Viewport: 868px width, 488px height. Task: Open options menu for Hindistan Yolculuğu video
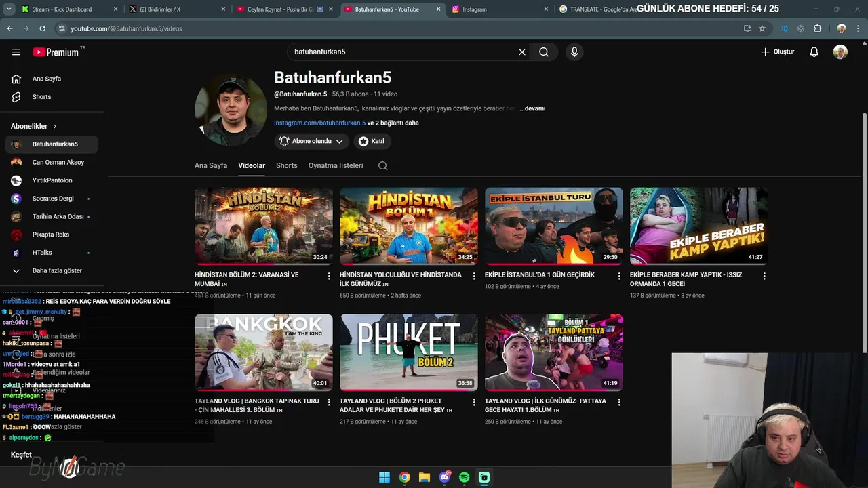tap(474, 276)
